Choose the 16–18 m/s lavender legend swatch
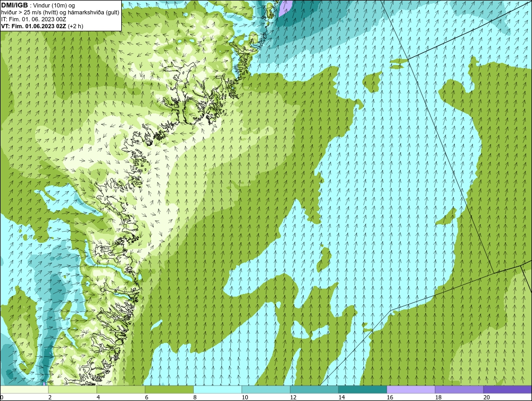This screenshot has height=401, width=532. tap(411, 389)
